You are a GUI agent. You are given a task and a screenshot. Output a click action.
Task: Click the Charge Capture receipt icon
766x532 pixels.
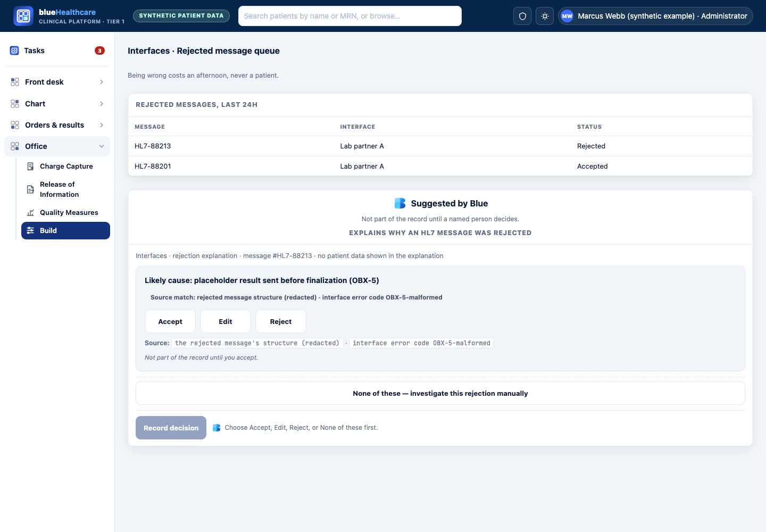tap(30, 167)
